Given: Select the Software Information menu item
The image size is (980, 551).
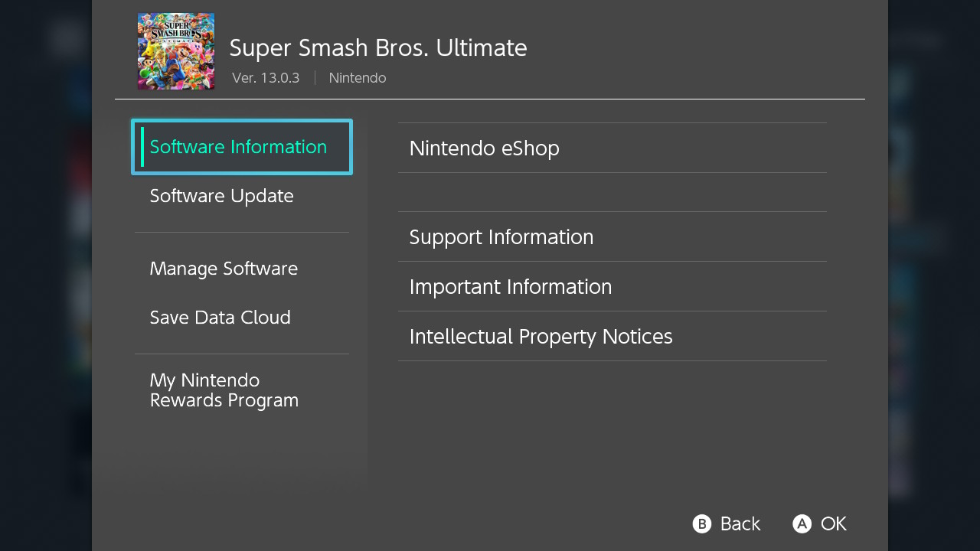Looking at the screenshot, I should click(242, 147).
